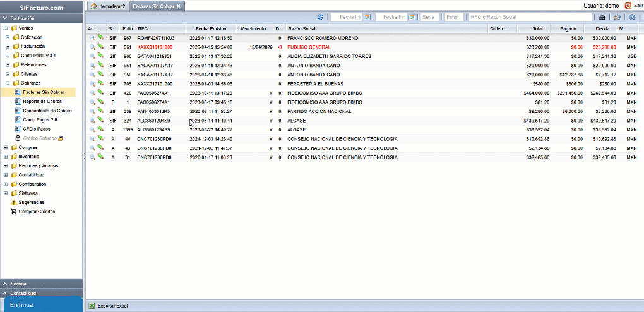
Task: Open Comp Pagos 2.0 item
Action: [40, 119]
